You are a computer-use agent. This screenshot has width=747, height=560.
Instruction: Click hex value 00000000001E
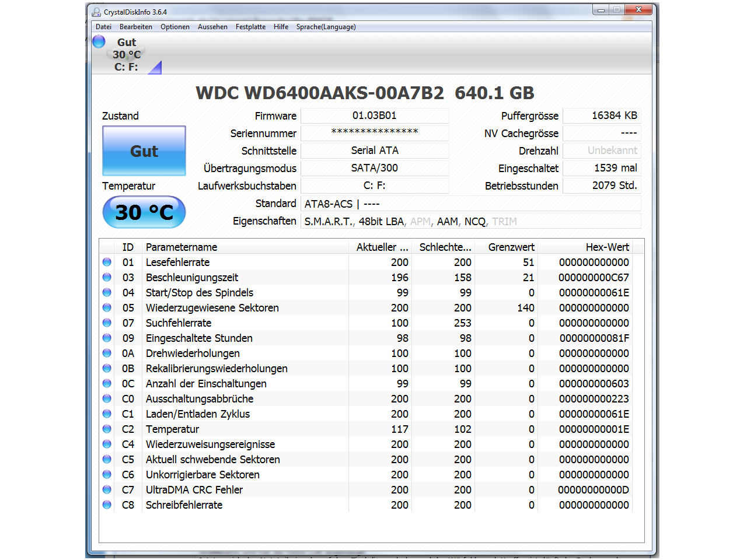tap(594, 429)
